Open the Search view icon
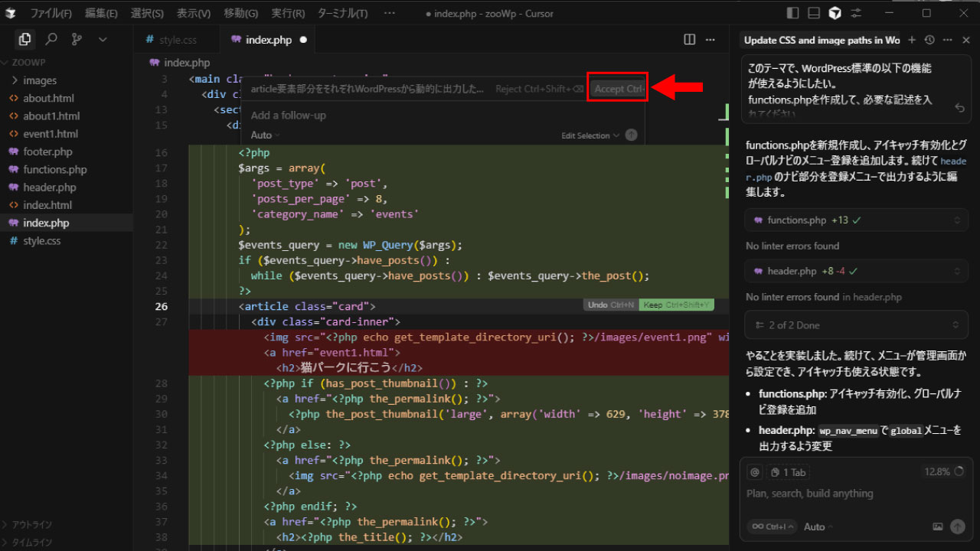This screenshot has height=551, width=980. 51,39
